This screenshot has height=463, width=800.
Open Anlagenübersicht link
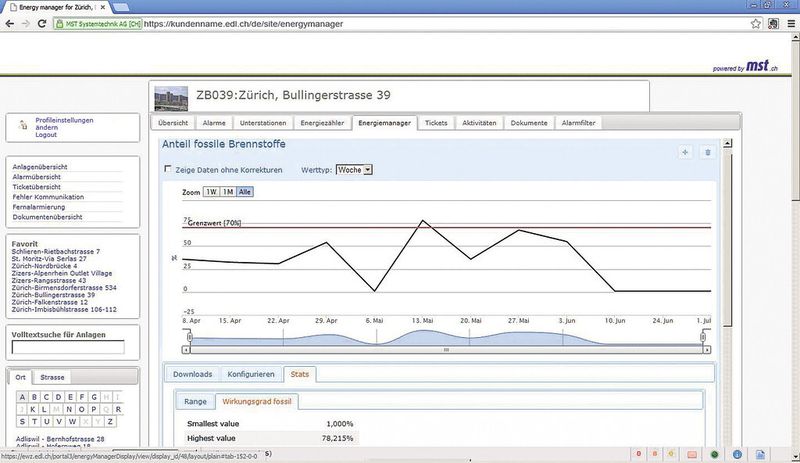40,167
